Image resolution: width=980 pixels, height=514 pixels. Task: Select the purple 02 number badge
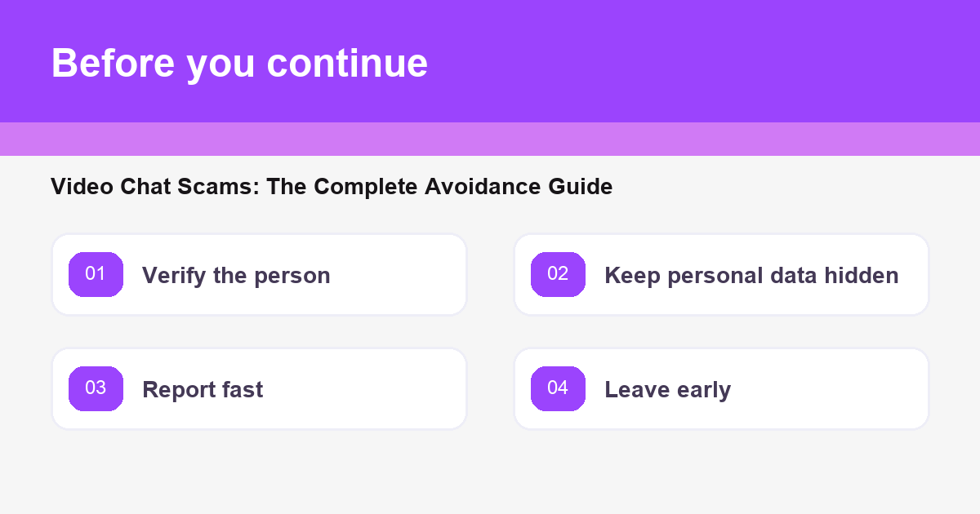(558, 274)
